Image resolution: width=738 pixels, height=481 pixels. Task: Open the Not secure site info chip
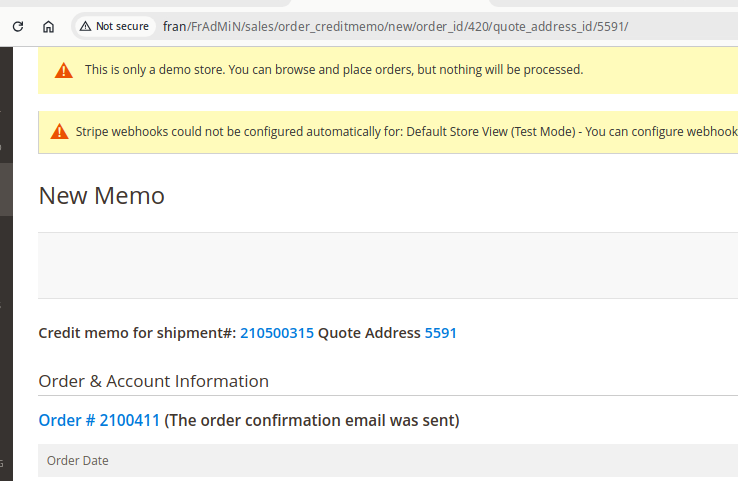[114, 26]
